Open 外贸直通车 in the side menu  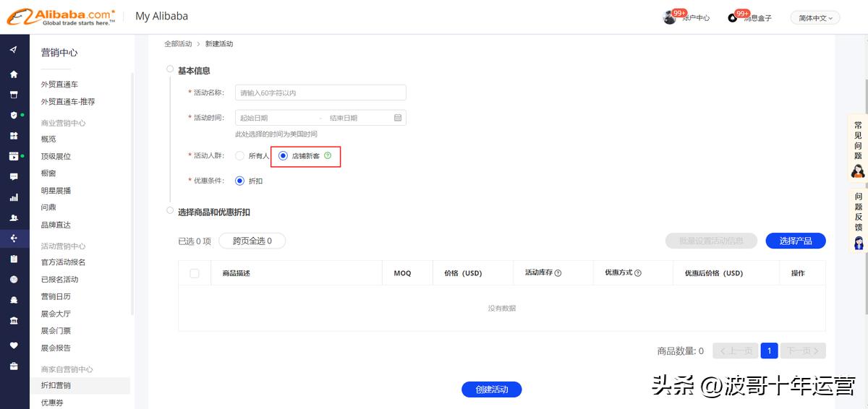(59, 85)
